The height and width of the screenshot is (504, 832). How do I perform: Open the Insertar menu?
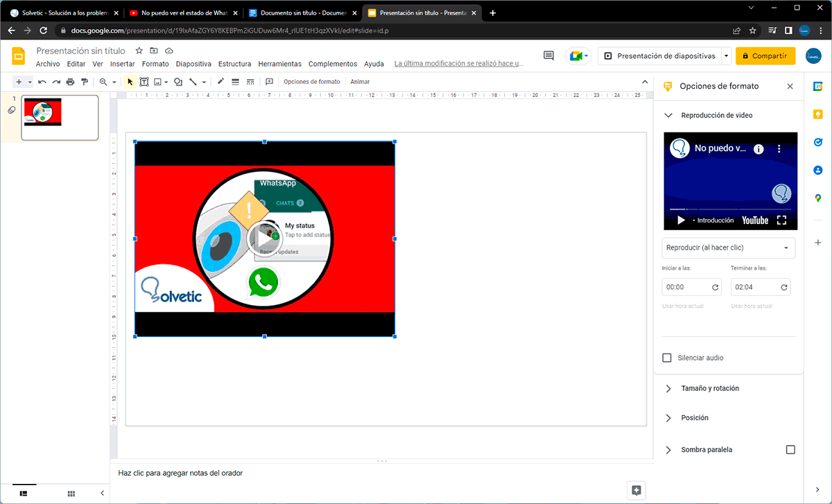(123, 64)
